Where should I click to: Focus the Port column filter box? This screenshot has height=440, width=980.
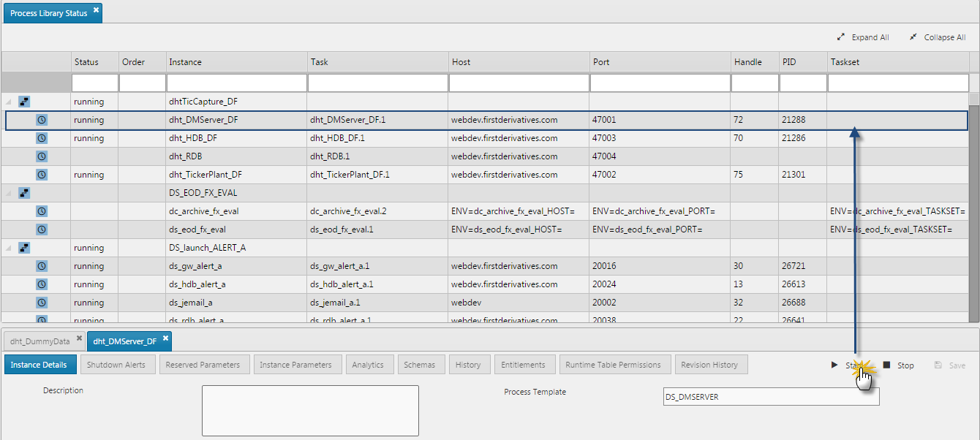660,83
